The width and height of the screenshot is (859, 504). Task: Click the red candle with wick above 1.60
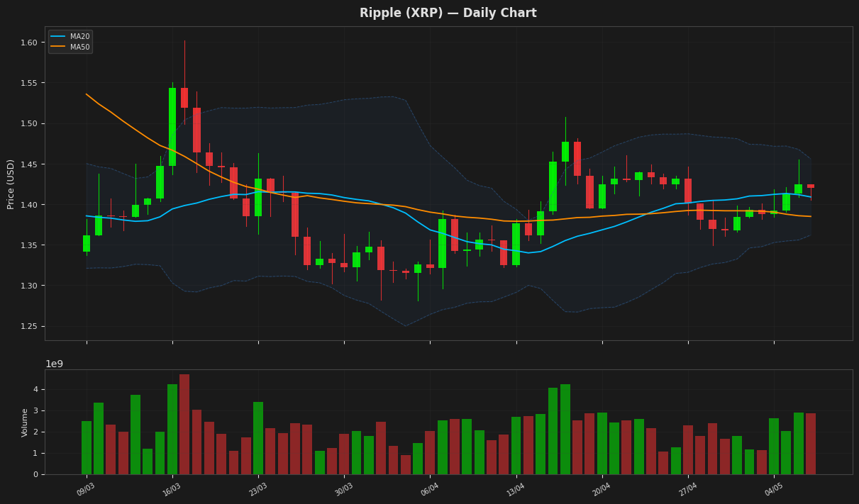click(184, 98)
